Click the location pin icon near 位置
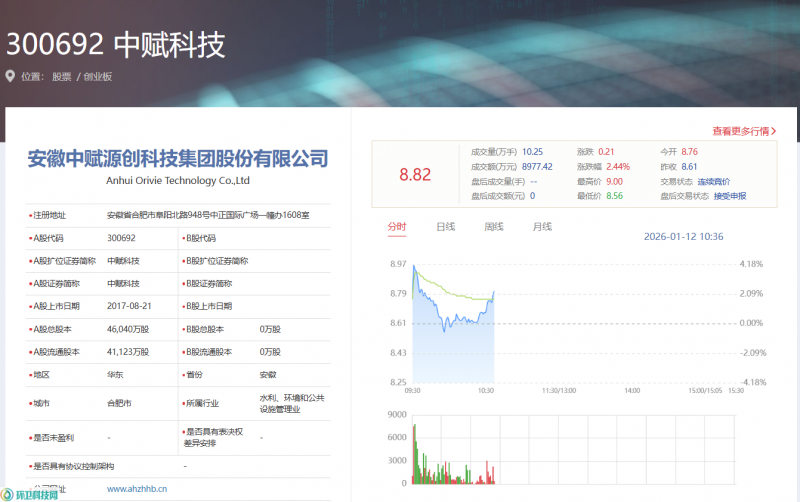800x502 pixels. pos(10,77)
